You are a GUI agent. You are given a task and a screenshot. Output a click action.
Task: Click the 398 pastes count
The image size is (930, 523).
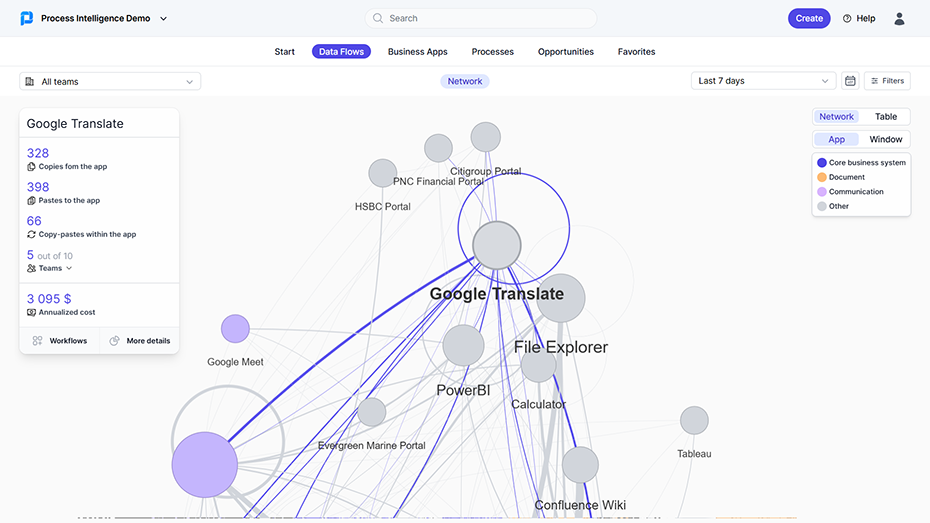pyautogui.click(x=38, y=187)
